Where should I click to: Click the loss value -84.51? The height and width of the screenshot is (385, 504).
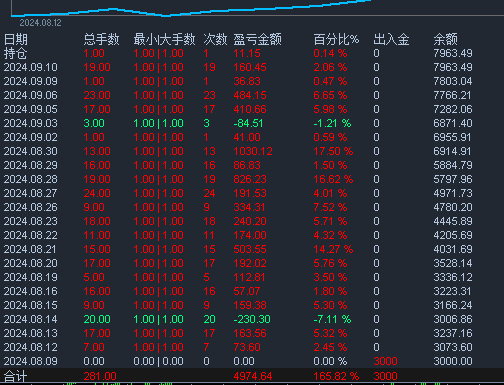tap(248, 123)
